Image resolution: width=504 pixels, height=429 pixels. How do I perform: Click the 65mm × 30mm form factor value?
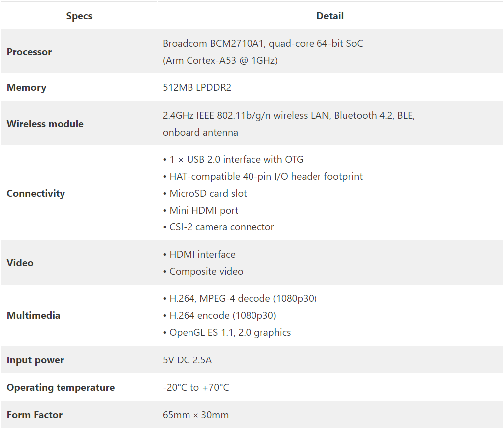[195, 415]
